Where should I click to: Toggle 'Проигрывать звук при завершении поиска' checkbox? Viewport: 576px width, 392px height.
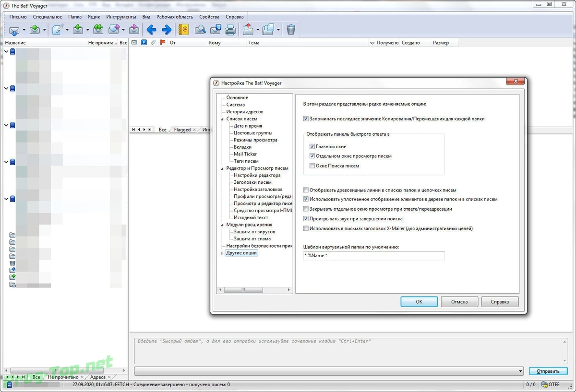click(x=306, y=219)
